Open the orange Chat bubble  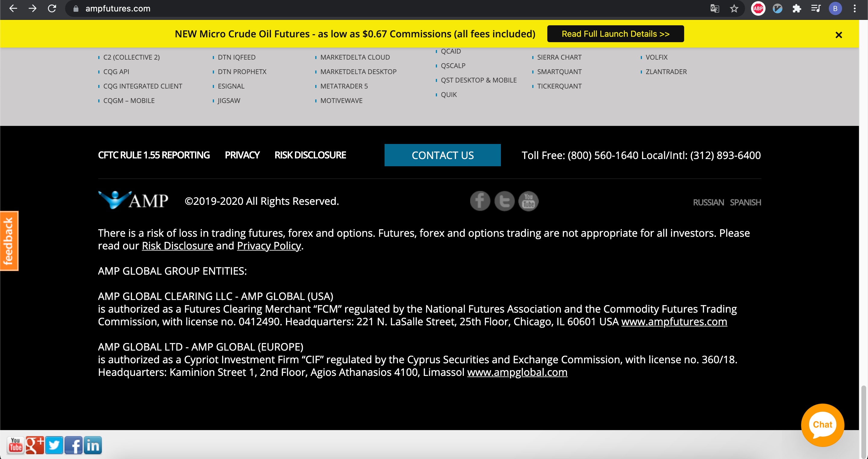(x=822, y=425)
